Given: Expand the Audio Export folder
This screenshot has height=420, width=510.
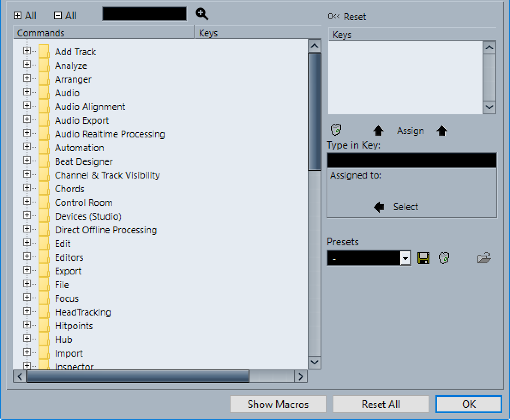Looking at the screenshot, I should pyautogui.click(x=27, y=119).
